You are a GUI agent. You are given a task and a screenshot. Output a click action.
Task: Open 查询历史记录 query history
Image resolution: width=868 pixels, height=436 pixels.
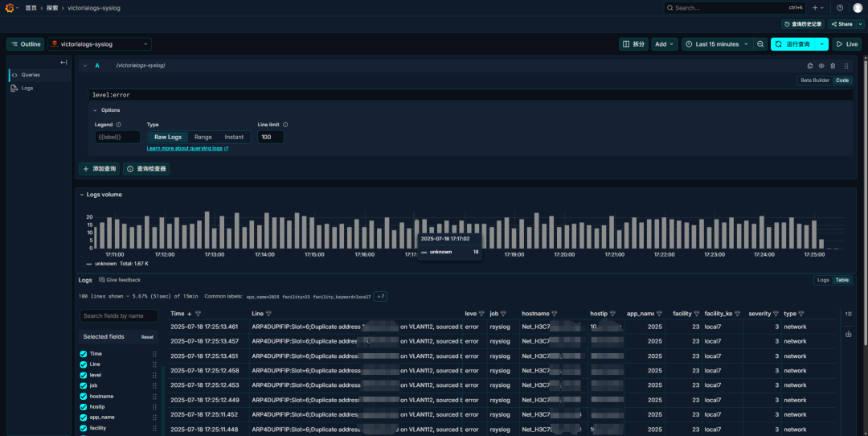click(x=803, y=24)
